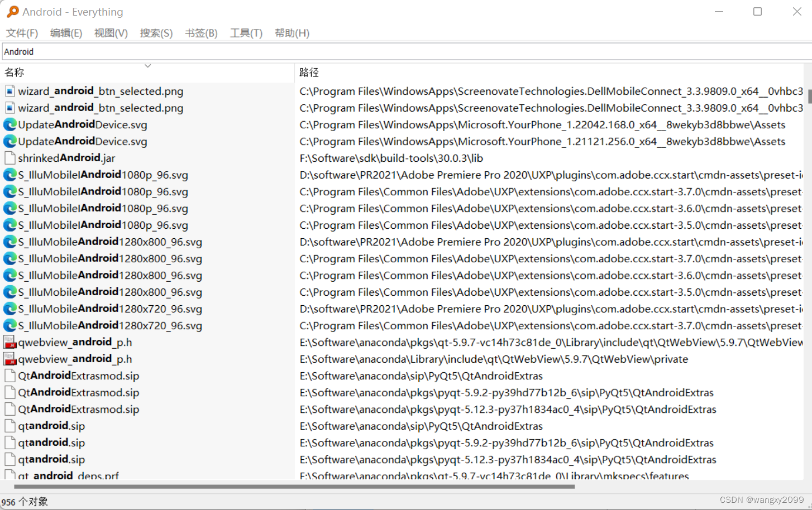The width and height of the screenshot is (812, 510).
Task: Select name qwebview_android_p.h in anaconda\pkgs\qt-5.9.7 row
Action: coord(75,342)
